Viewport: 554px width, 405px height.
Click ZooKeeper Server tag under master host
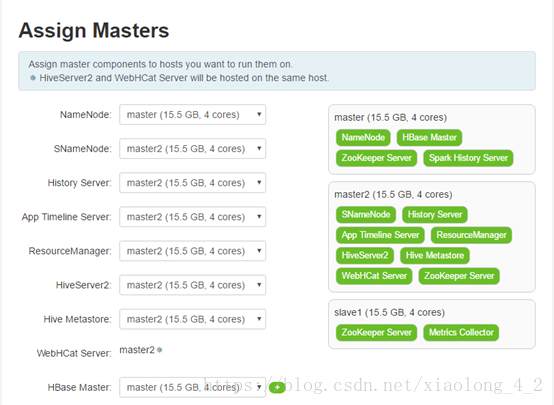[377, 158]
